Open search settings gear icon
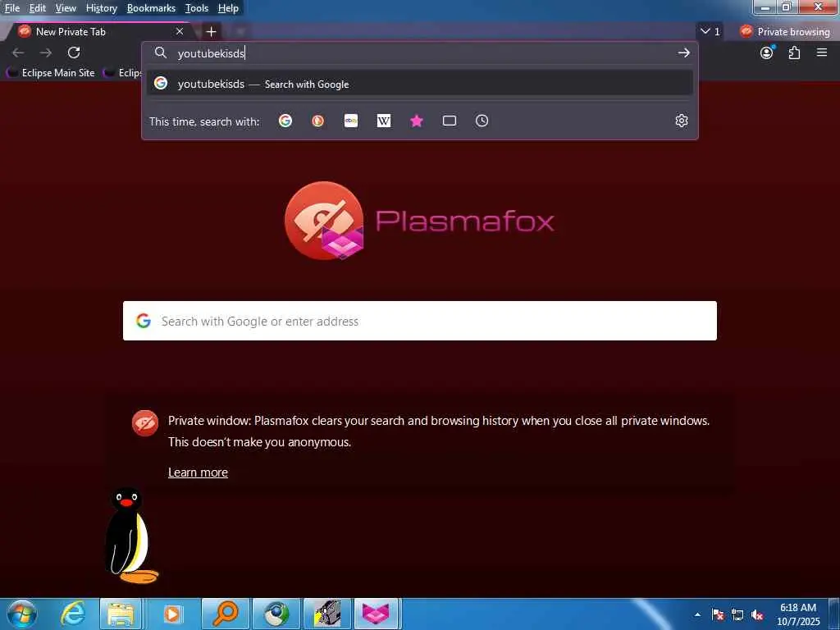Image resolution: width=840 pixels, height=630 pixels. (x=682, y=121)
